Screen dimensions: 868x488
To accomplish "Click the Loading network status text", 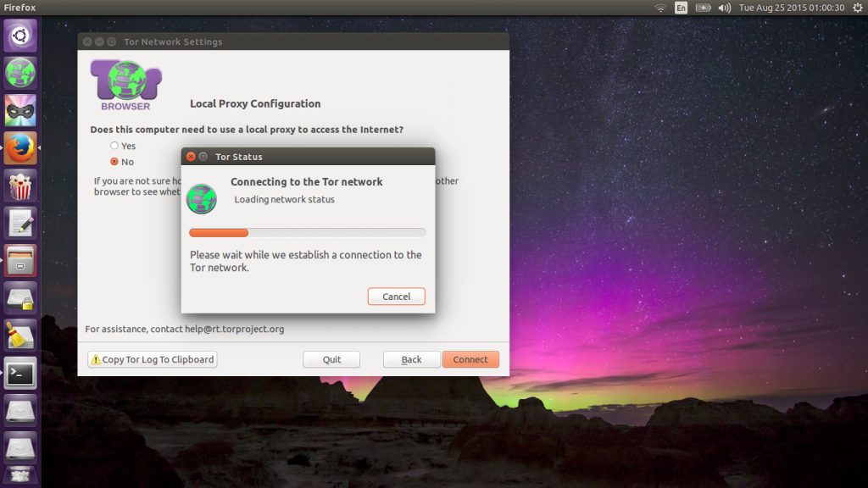I will click(285, 199).
